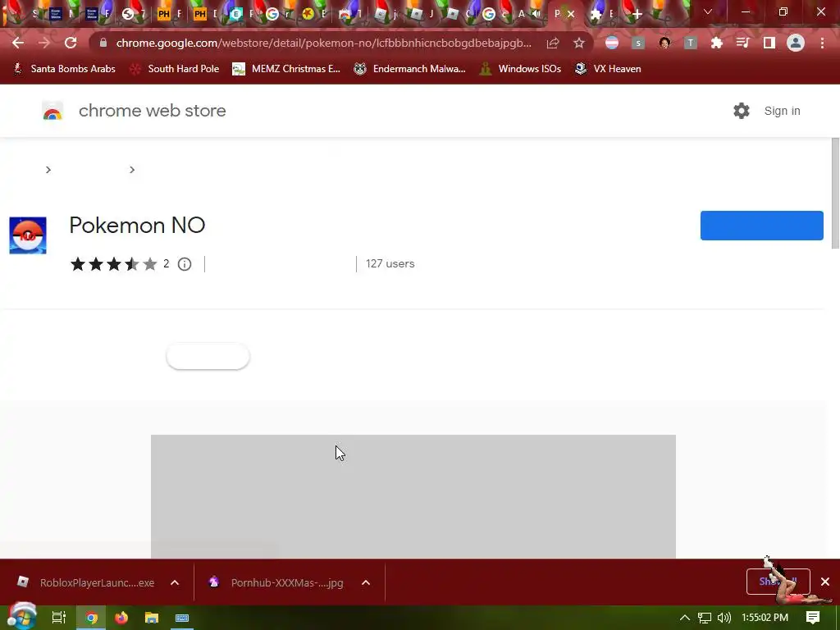Image resolution: width=840 pixels, height=630 pixels.
Task: Click the clock showing 1:55:02 PM
Action: tap(765, 618)
